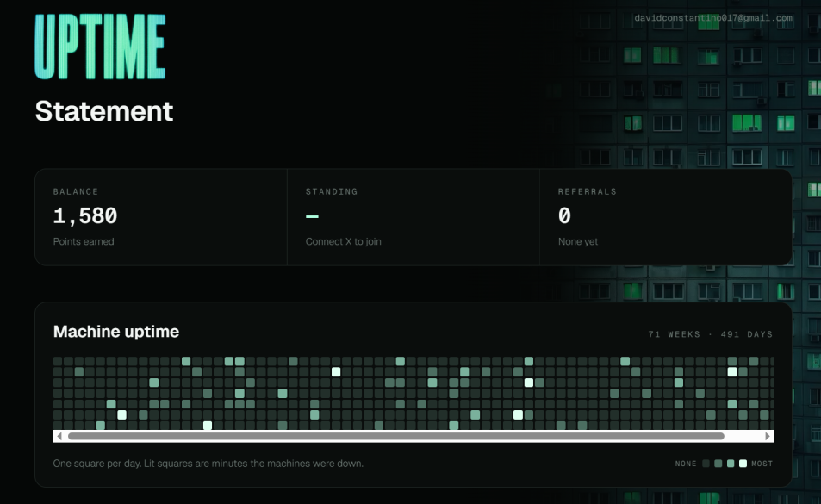
Task: Click the "One square per day" description text
Action: (208, 464)
